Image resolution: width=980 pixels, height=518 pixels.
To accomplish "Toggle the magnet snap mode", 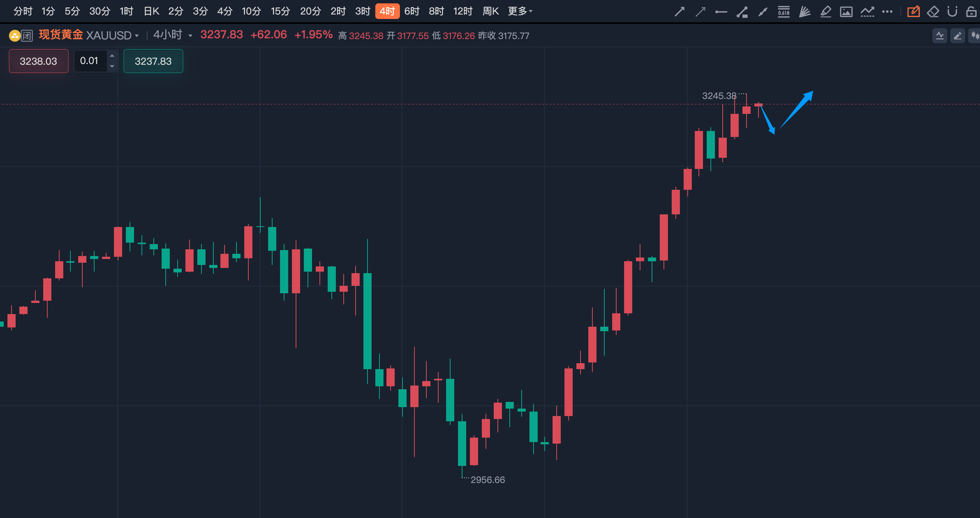I will [x=952, y=12].
